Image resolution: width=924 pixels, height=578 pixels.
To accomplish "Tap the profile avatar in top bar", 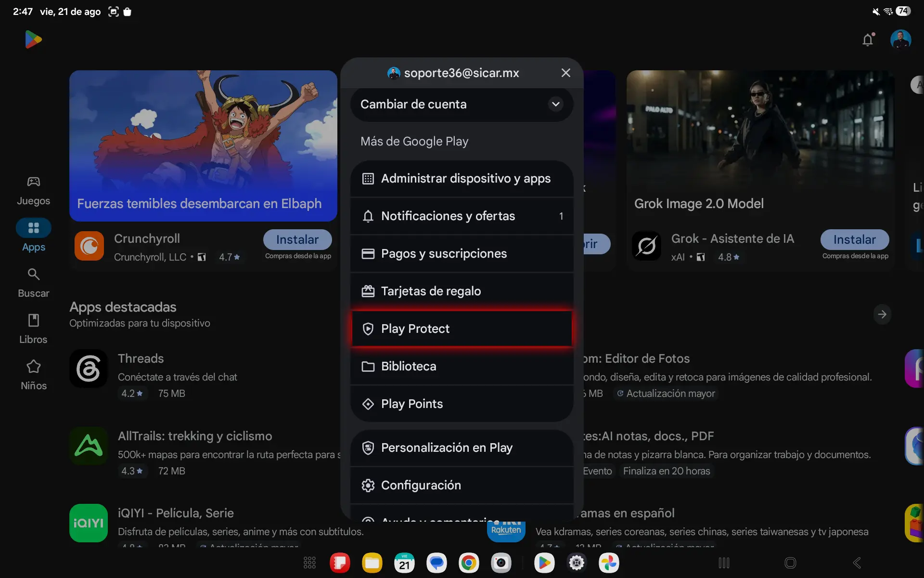I will [x=900, y=39].
